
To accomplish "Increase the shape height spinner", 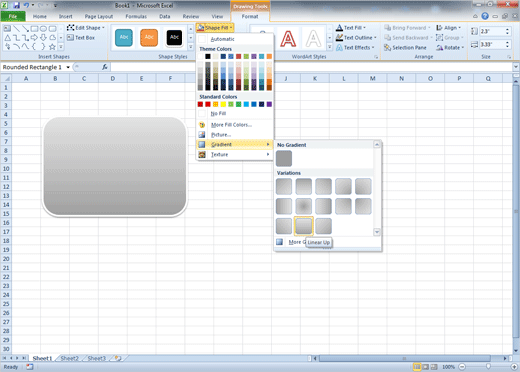I will pos(507,29).
